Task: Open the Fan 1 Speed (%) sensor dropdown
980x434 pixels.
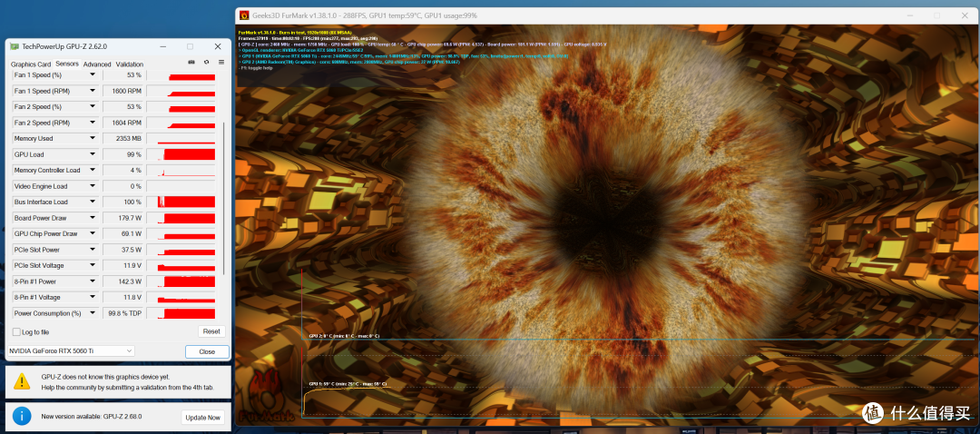Action: 93,75
